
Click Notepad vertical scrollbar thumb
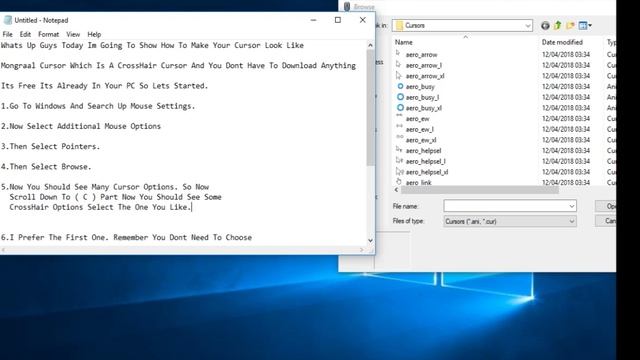(370, 108)
